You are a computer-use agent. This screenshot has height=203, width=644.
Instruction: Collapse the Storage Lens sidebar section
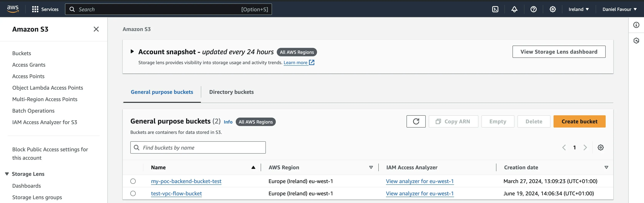point(7,174)
